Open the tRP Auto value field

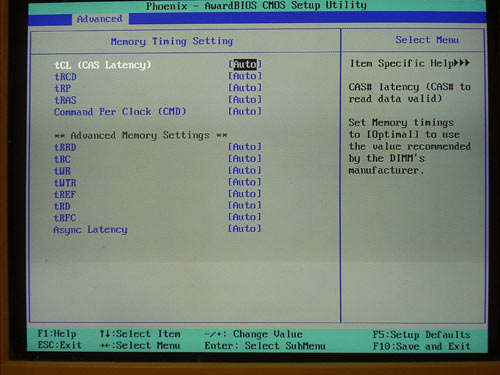click(x=245, y=88)
